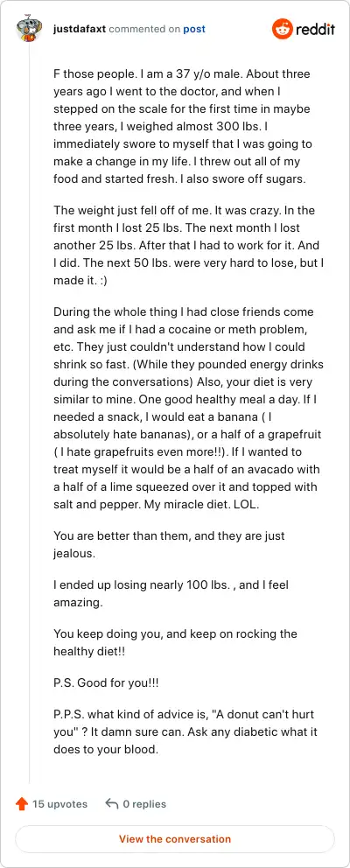Click paragraph starting "The weight just fell off"

pos(188,245)
